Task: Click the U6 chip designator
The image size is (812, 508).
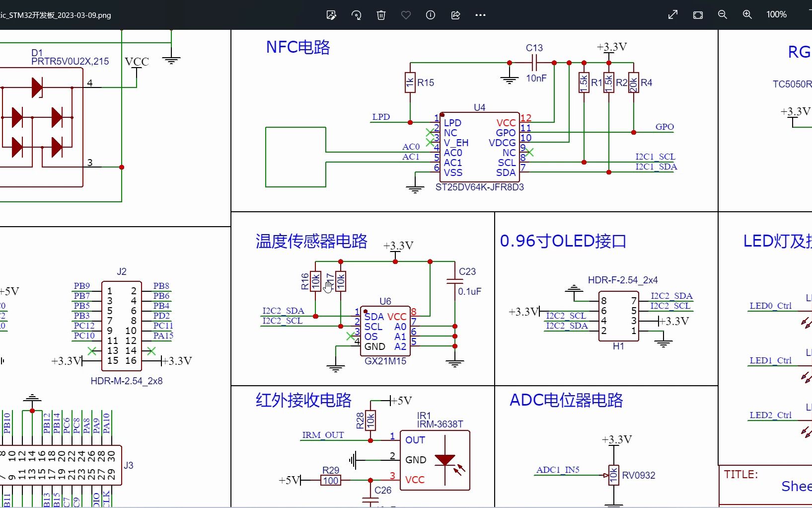Action: 385,301
